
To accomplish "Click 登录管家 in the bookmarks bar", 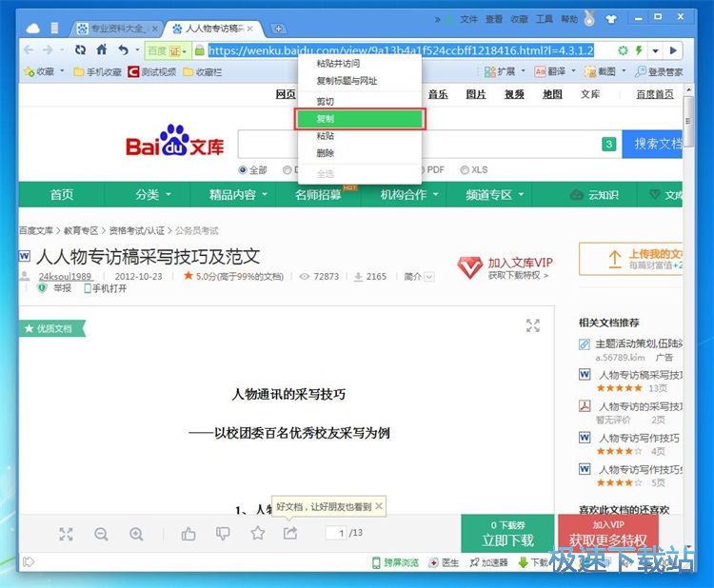I will pos(659,71).
